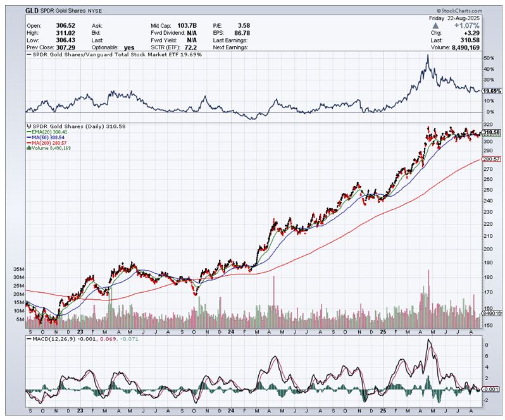Click the +1.07% percent change
505x420 pixels.
coord(466,25)
